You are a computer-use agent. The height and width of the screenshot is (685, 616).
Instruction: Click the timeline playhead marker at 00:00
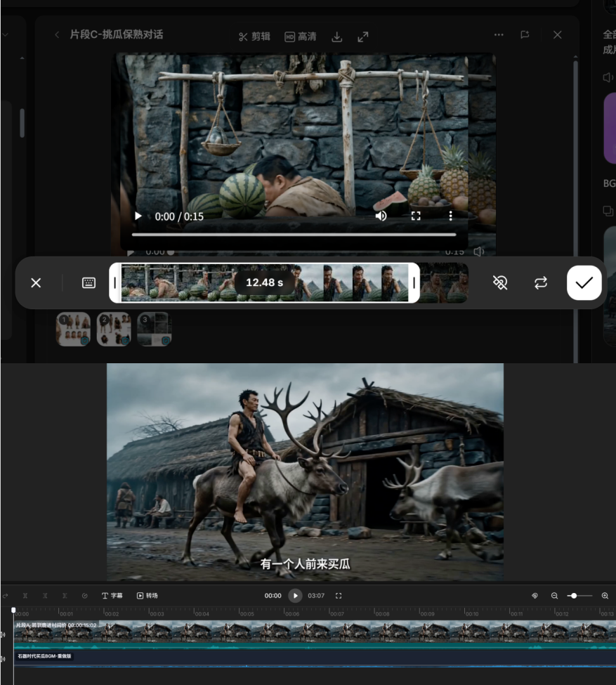13,610
